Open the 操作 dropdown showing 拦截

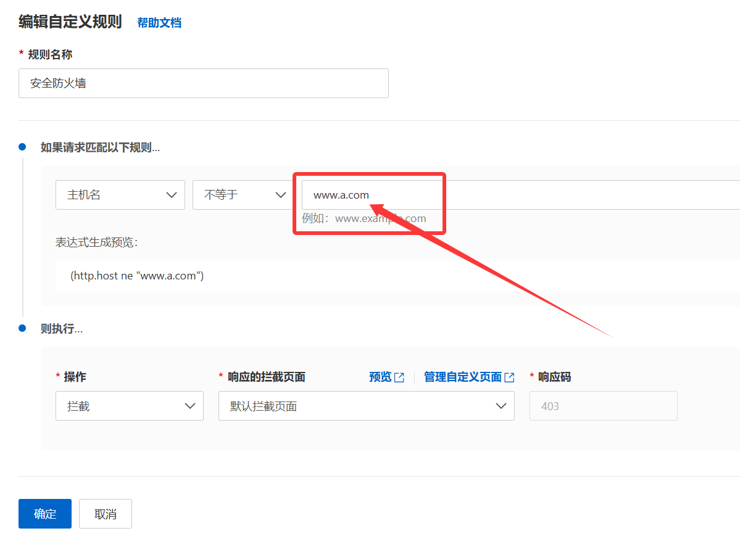click(x=130, y=406)
